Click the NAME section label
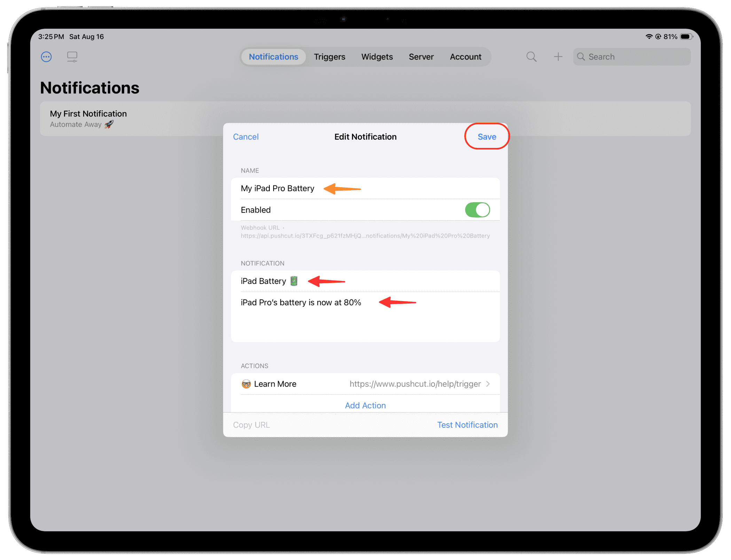Viewport: 731px width, 560px height. tap(250, 171)
